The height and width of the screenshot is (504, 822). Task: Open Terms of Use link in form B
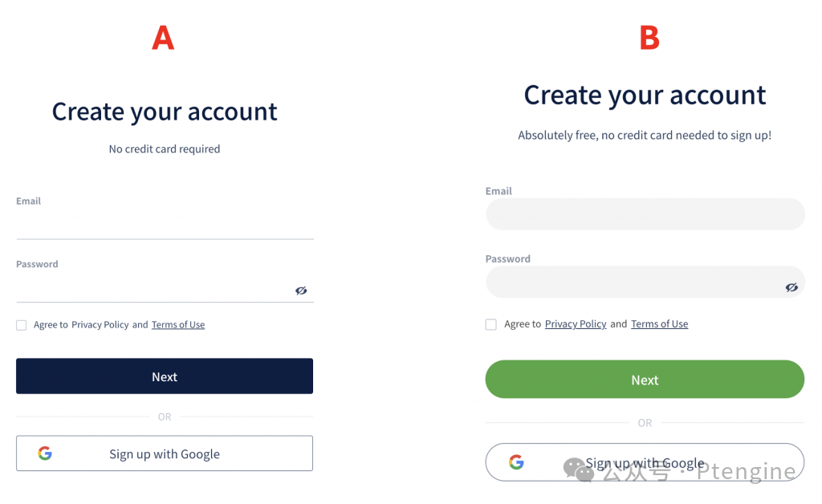[x=659, y=324]
